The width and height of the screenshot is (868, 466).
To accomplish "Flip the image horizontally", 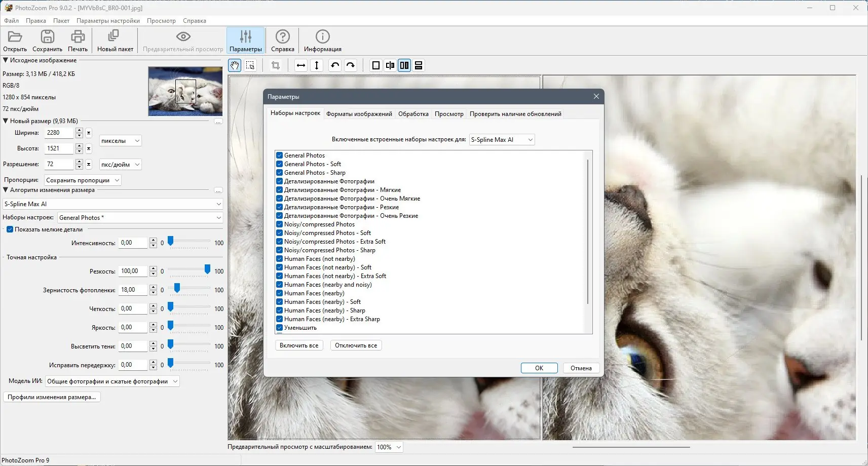I will (301, 65).
